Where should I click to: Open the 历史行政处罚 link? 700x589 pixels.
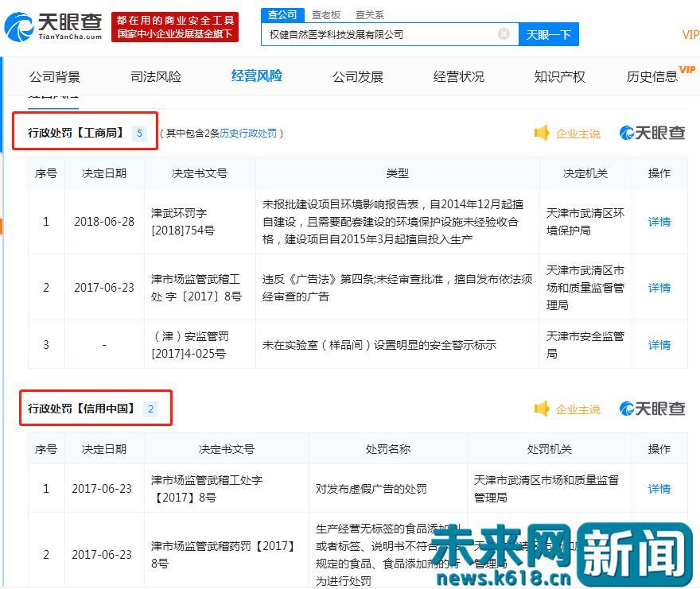pos(249,134)
